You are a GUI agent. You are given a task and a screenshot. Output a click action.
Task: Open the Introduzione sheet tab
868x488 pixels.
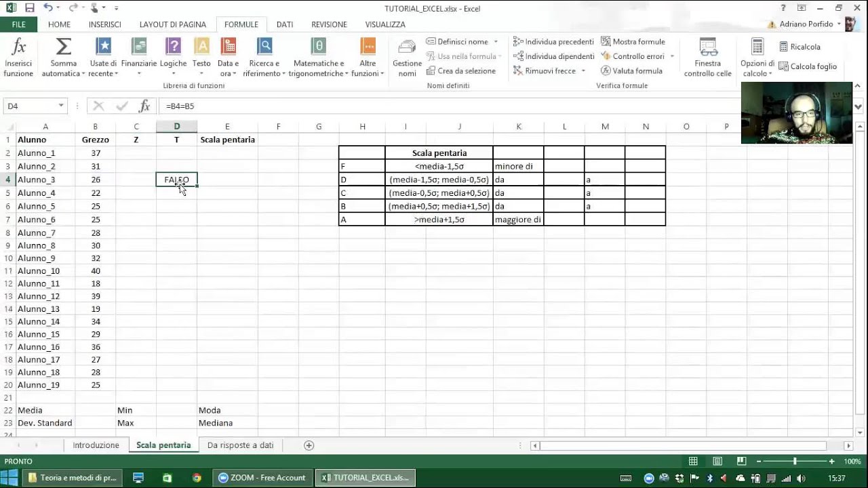tap(96, 445)
